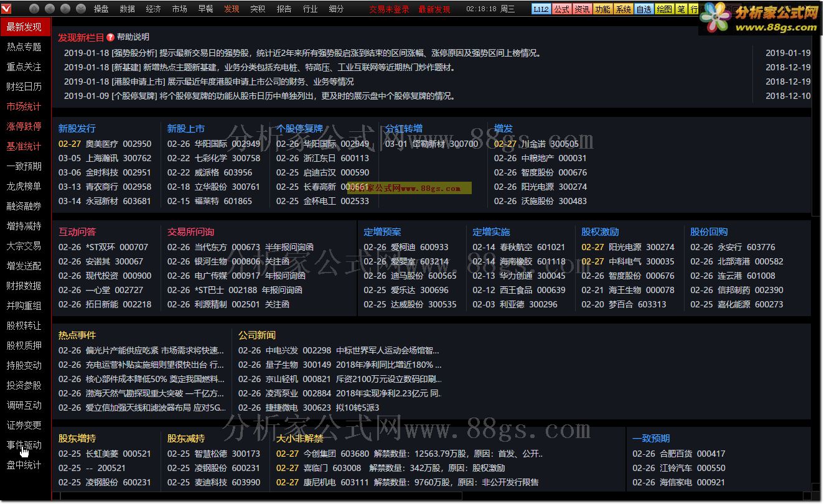Screen dimensions: 824x504
Task: Open the 大小非解禁 section heading
Action: [x=300, y=438]
